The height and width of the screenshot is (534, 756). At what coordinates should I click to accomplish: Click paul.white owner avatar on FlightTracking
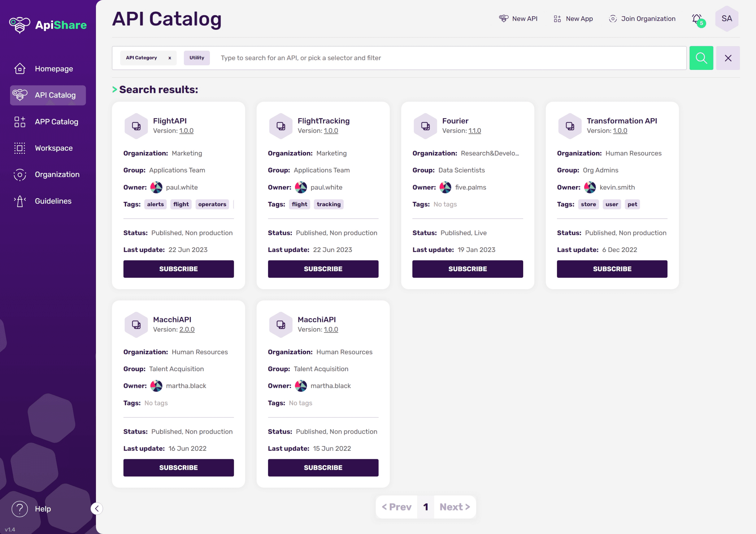pyautogui.click(x=301, y=187)
